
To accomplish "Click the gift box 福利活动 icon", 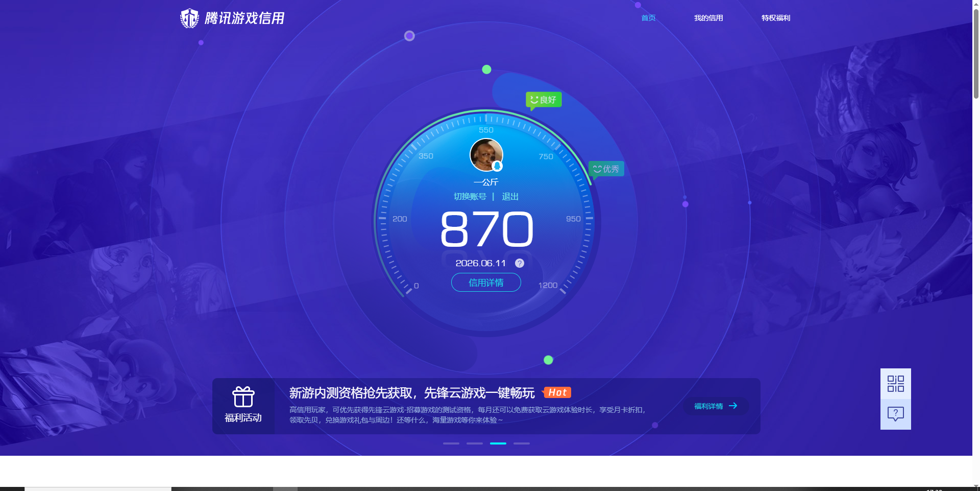I will (x=243, y=397).
